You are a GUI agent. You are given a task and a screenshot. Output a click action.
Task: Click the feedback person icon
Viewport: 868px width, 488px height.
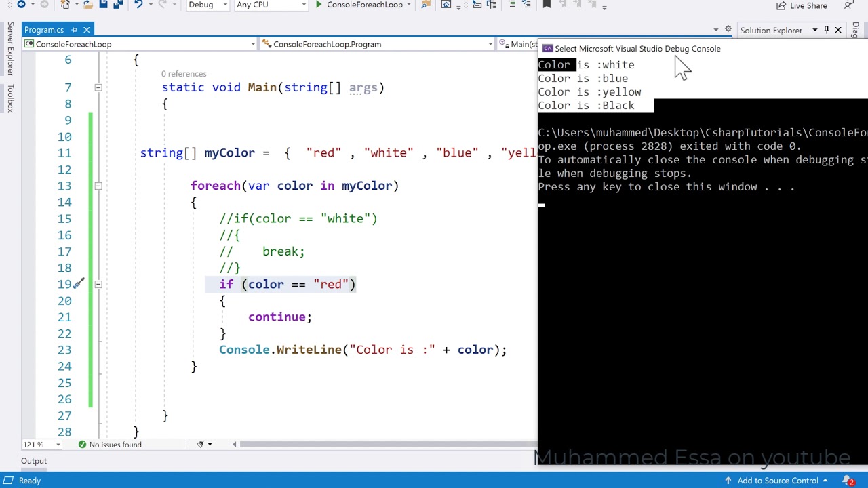point(849,5)
